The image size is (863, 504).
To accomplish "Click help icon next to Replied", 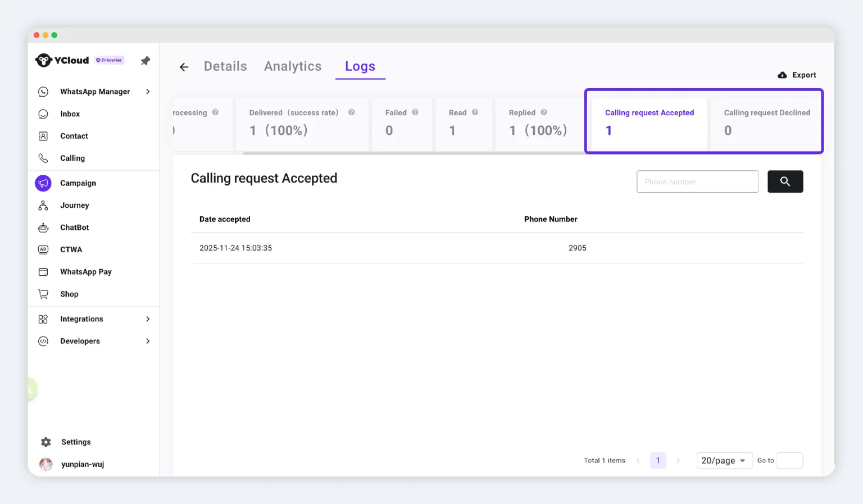I will tap(544, 112).
